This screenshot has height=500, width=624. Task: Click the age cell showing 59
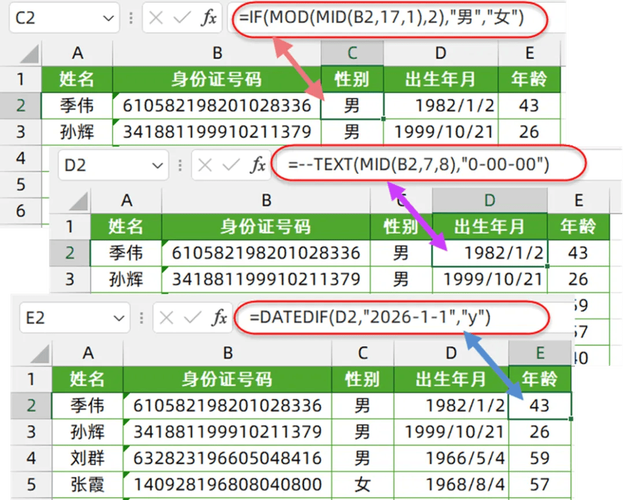[x=540, y=457]
